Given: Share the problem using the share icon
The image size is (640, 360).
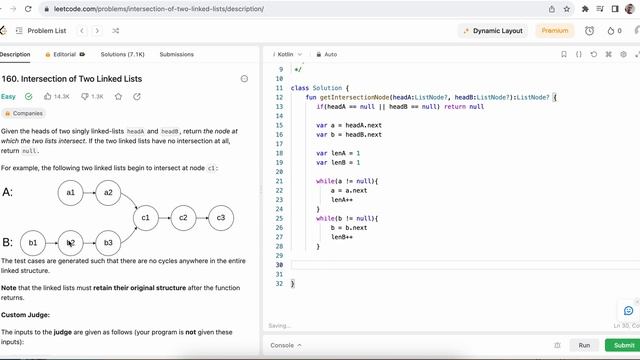Looking at the screenshot, I should point(137,96).
